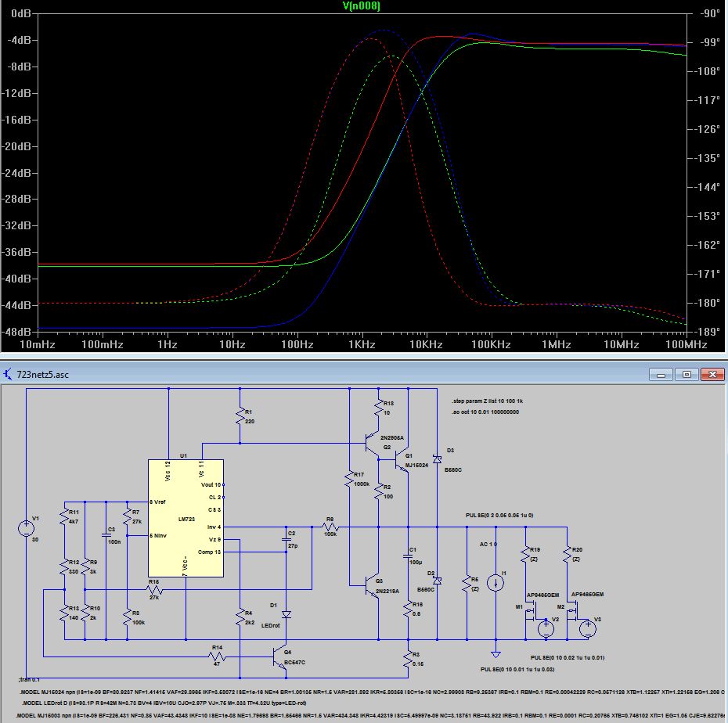Viewport: 728px width, 723px height.
Task: Click the '.MODEL MJ15003 npn' directive line
Action: tap(370, 716)
